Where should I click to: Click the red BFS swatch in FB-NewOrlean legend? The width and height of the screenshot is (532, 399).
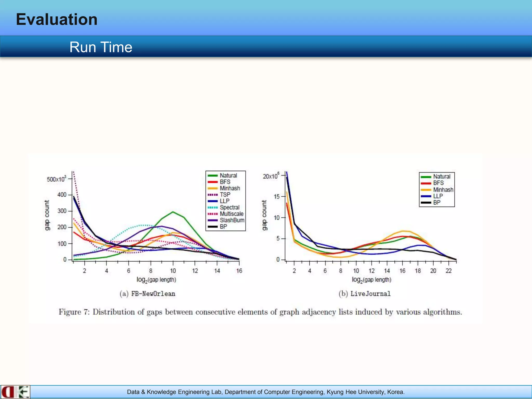click(x=212, y=182)
